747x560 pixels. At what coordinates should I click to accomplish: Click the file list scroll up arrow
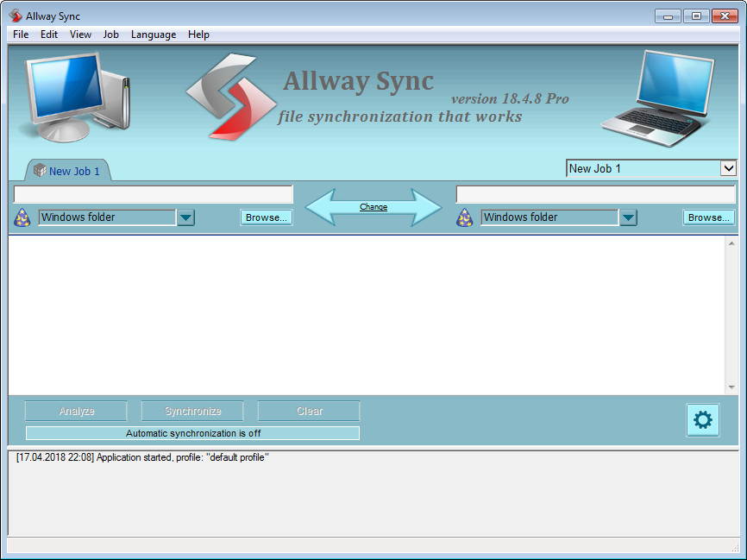click(731, 243)
